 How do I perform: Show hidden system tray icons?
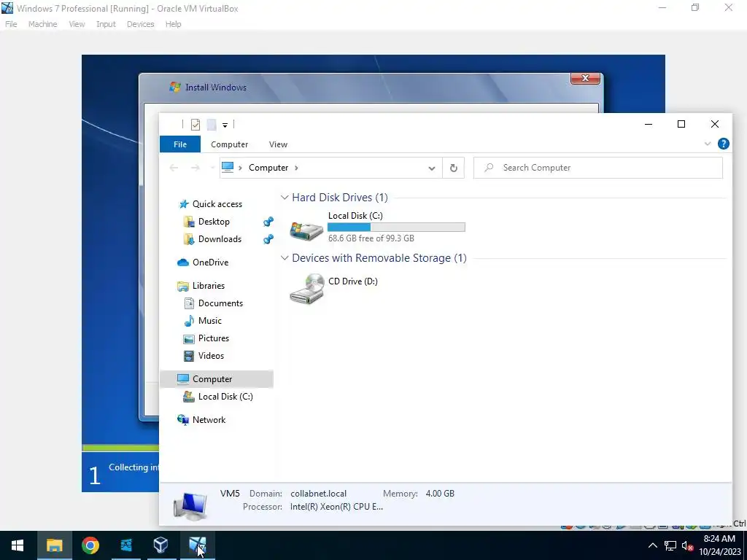click(x=653, y=545)
